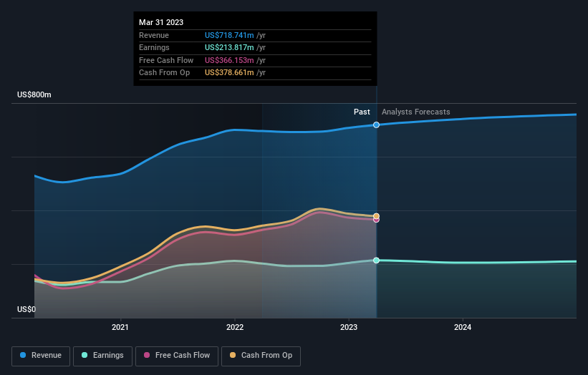Click the Past label on chart
588x375 pixels.
click(362, 112)
